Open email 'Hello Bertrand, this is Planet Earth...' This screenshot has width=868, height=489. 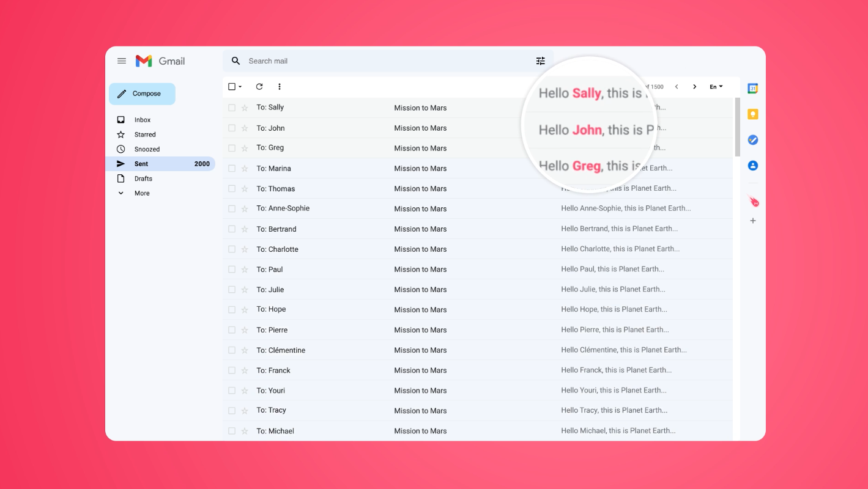tap(619, 229)
